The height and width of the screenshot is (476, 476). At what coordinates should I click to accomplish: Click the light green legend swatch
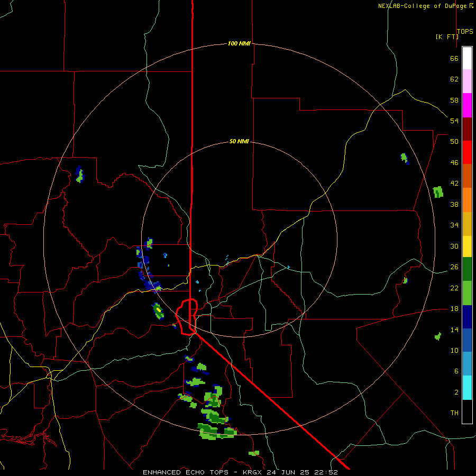coord(467,293)
